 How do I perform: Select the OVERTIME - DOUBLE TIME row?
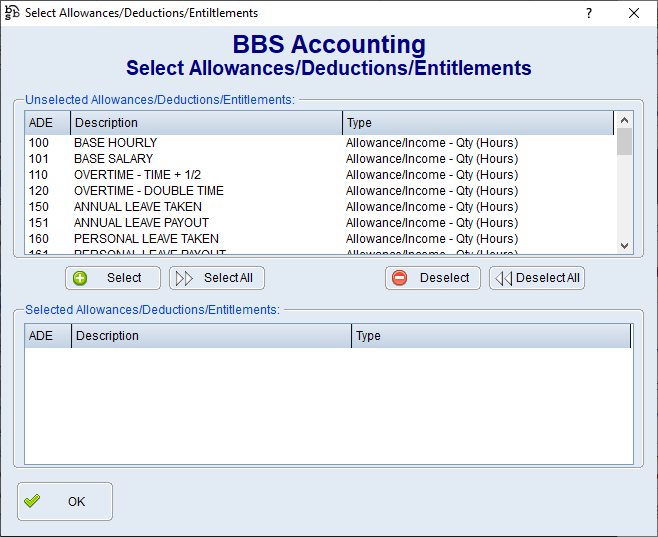coord(321,190)
